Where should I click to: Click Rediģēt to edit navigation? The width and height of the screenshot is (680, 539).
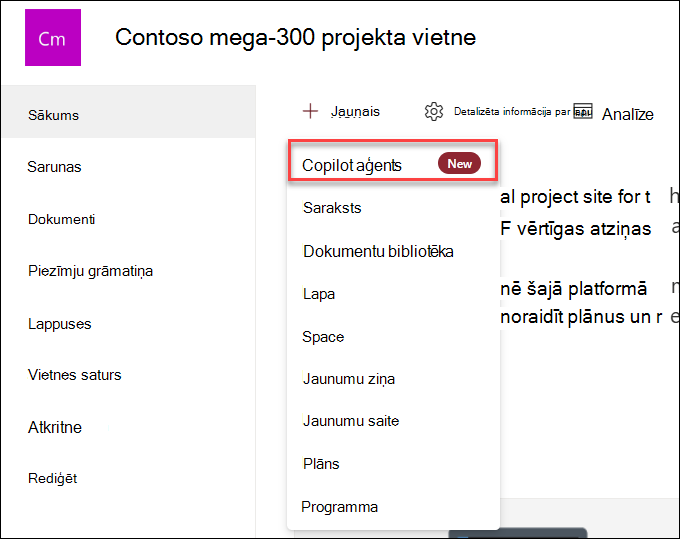52,478
